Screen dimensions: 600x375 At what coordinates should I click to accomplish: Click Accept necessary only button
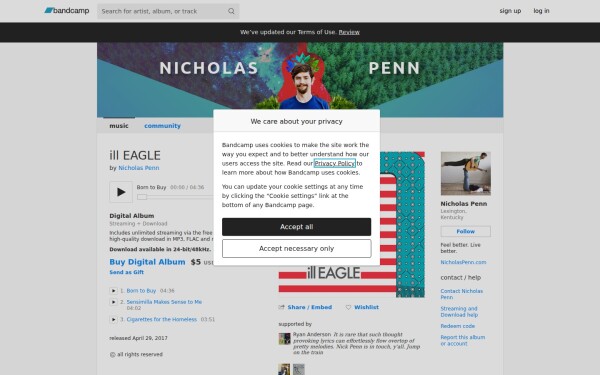point(297,249)
